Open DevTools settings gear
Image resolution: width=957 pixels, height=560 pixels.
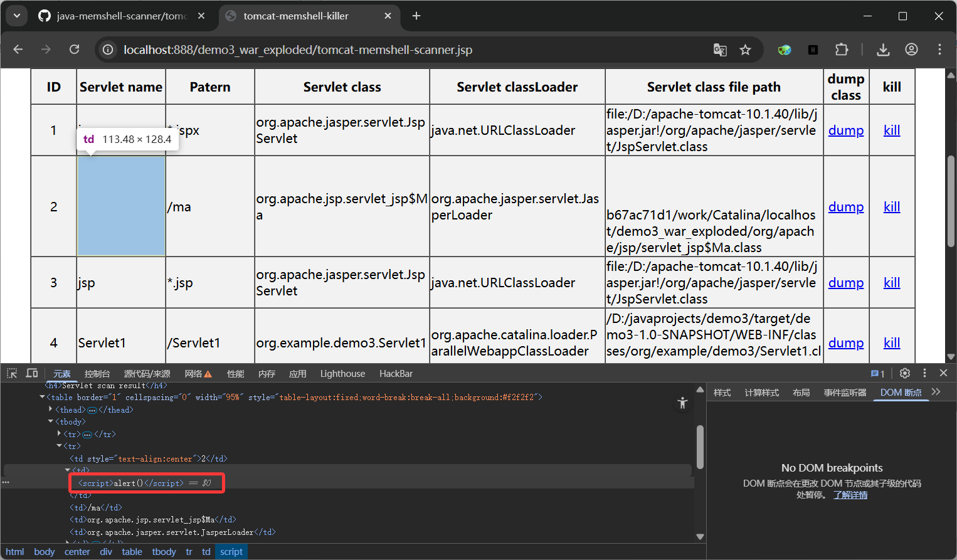click(904, 373)
